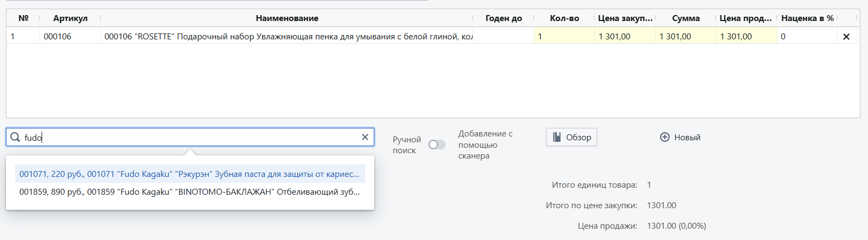Edit the quantity cell with value 1
868x240 pixels.
click(563, 36)
